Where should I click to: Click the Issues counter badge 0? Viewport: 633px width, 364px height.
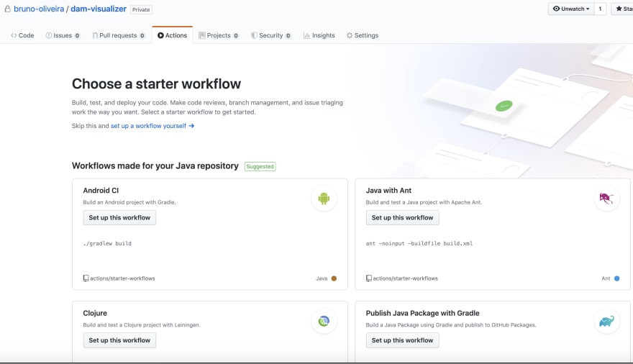(x=77, y=35)
